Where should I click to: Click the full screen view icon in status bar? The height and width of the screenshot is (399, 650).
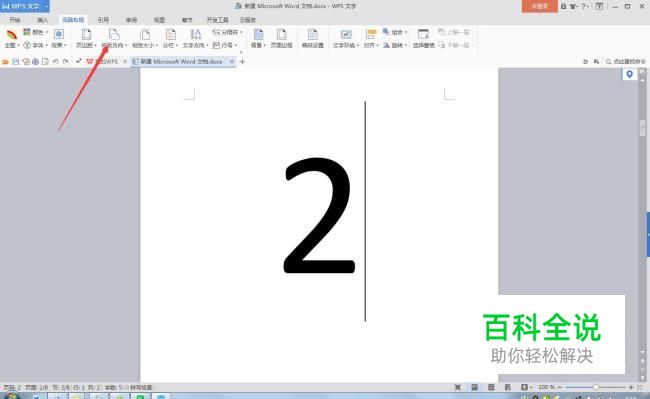tap(458, 387)
